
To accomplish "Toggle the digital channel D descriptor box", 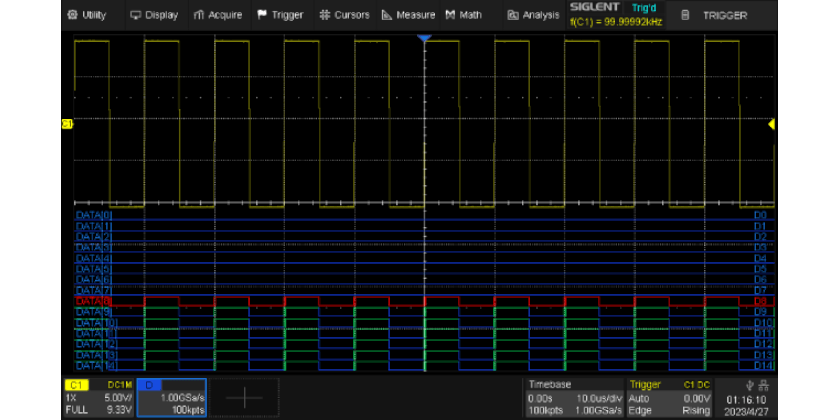I will [x=172, y=397].
